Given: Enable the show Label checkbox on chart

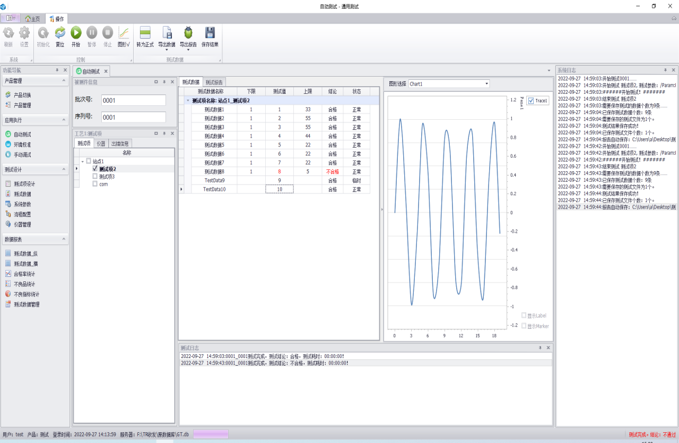Looking at the screenshot, I should [x=524, y=315].
